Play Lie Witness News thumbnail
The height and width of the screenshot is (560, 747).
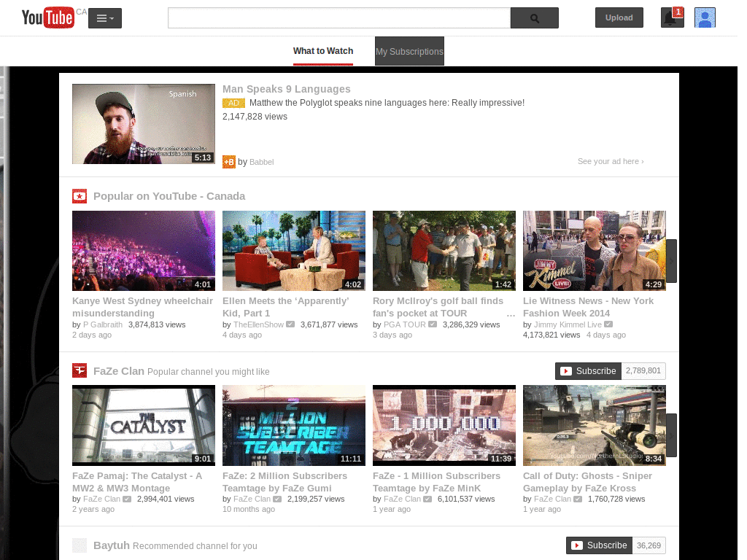pyautogui.click(x=594, y=251)
